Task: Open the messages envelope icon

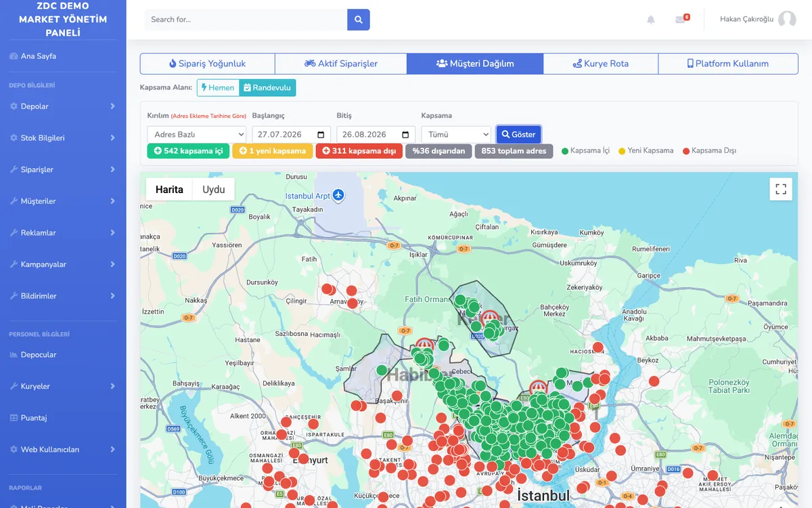Action: (680, 20)
